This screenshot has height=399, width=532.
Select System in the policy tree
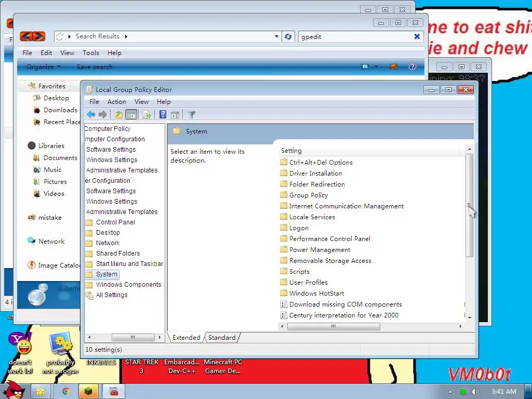click(x=107, y=274)
